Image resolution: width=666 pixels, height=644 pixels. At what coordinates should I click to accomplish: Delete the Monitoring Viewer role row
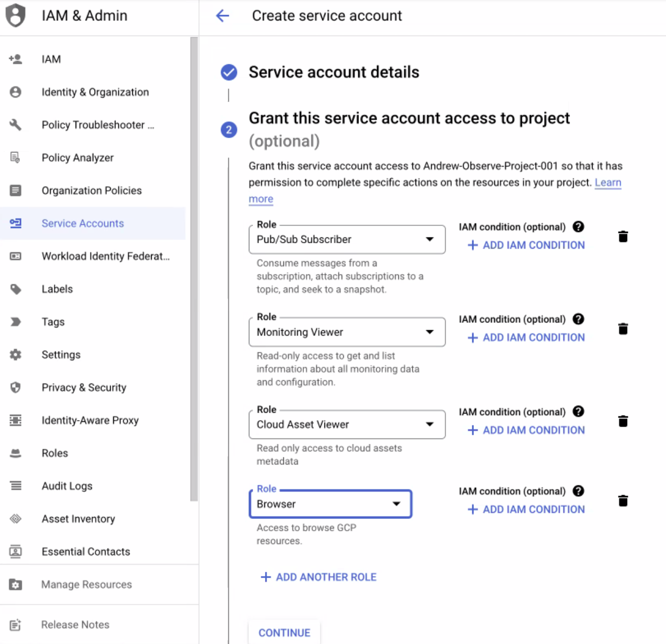coord(623,328)
